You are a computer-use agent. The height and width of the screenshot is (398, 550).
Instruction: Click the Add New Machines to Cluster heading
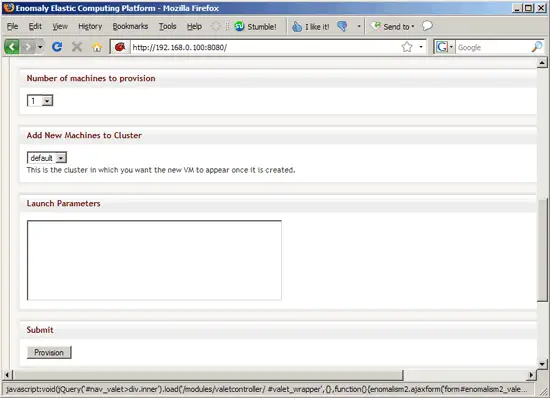coord(84,135)
